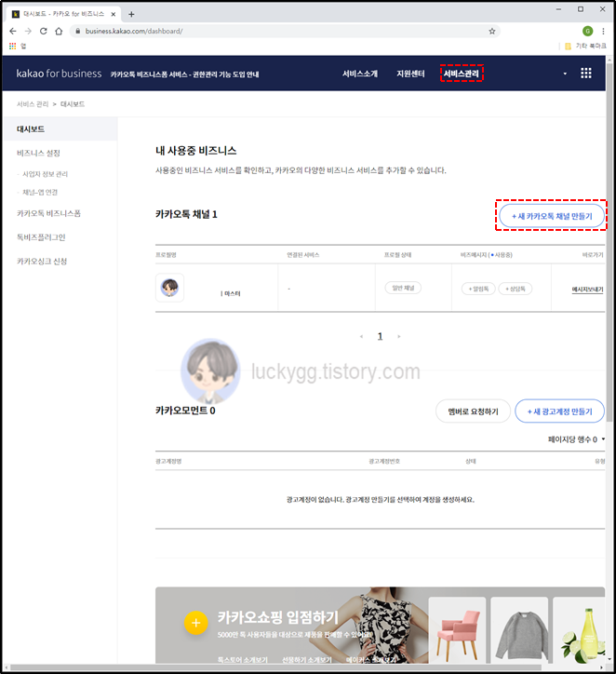Click the lime drink bottle thumbnail
Image resolution: width=616 pixels, height=674 pixels.
click(579, 629)
